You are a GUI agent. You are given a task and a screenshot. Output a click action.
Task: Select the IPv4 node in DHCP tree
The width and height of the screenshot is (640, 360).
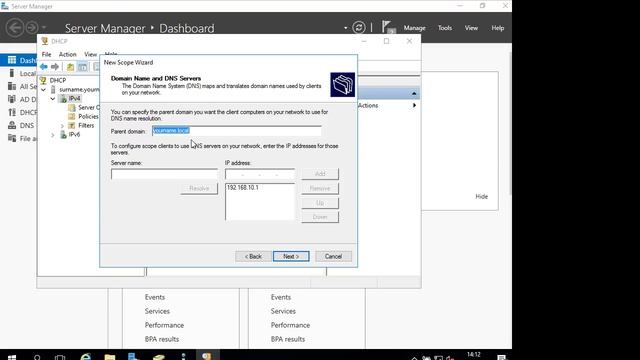click(74, 98)
